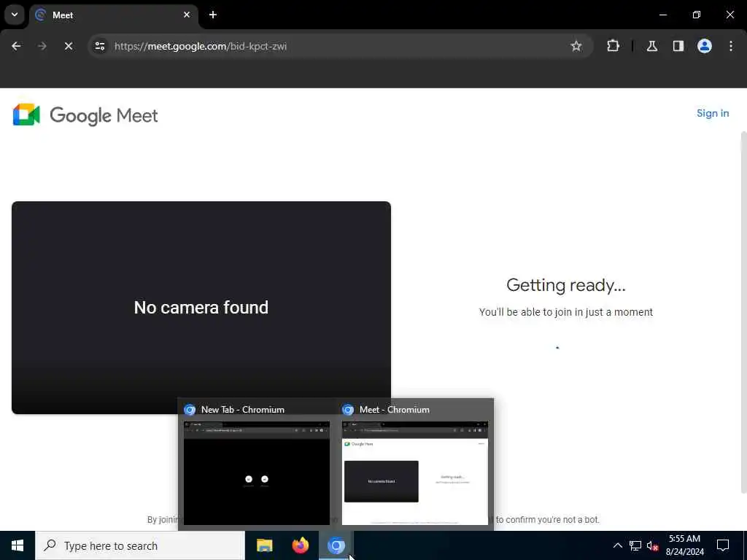Toggle the browser side panel

pos(678,46)
